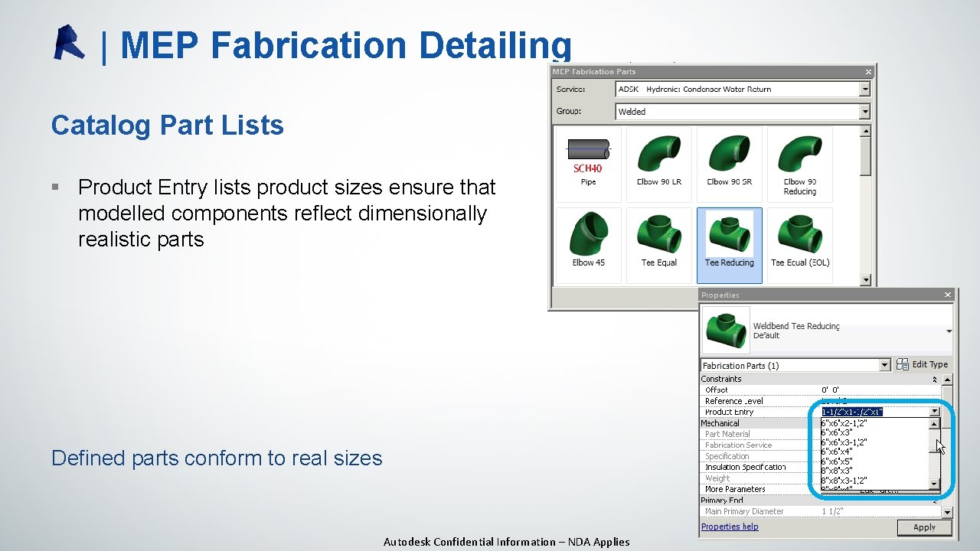Select the Tee Reducing part
Image resolution: width=980 pixels, height=551 pixels.
click(729, 245)
